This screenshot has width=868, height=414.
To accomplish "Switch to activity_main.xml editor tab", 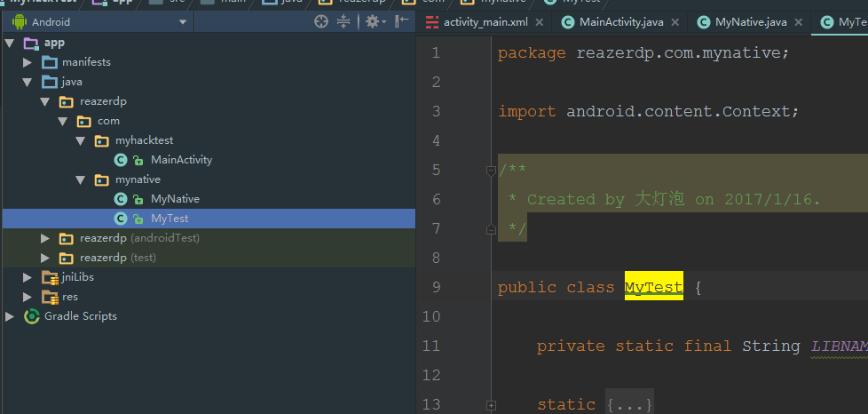I will tap(485, 22).
